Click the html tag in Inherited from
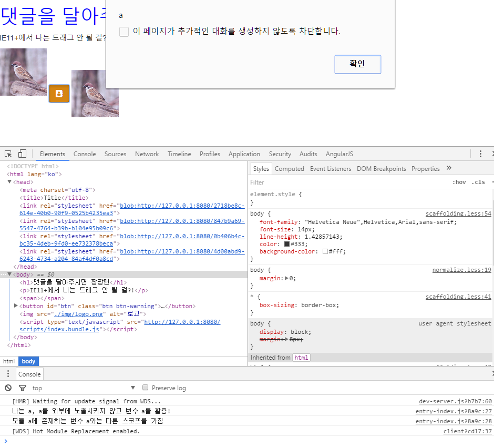 coord(301,358)
